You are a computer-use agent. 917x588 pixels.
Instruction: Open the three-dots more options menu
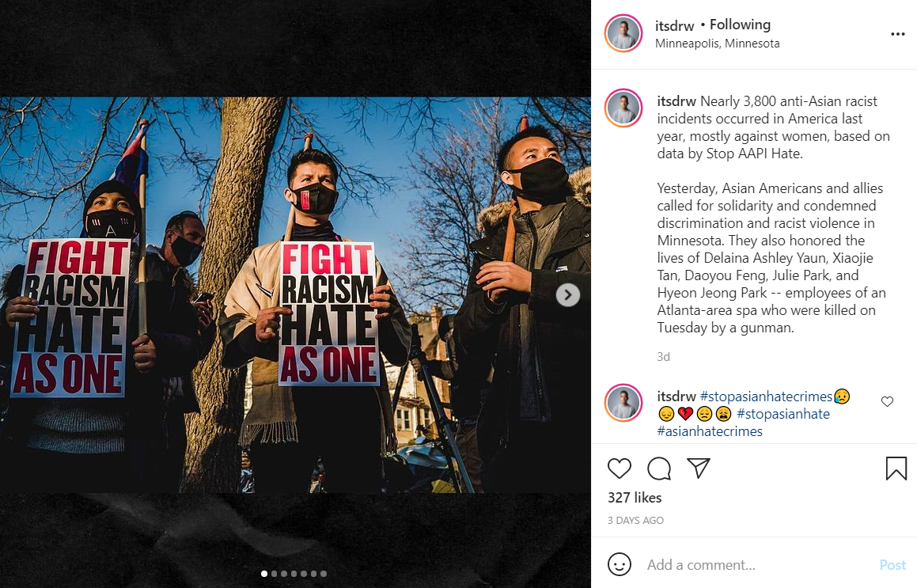[x=897, y=34]
